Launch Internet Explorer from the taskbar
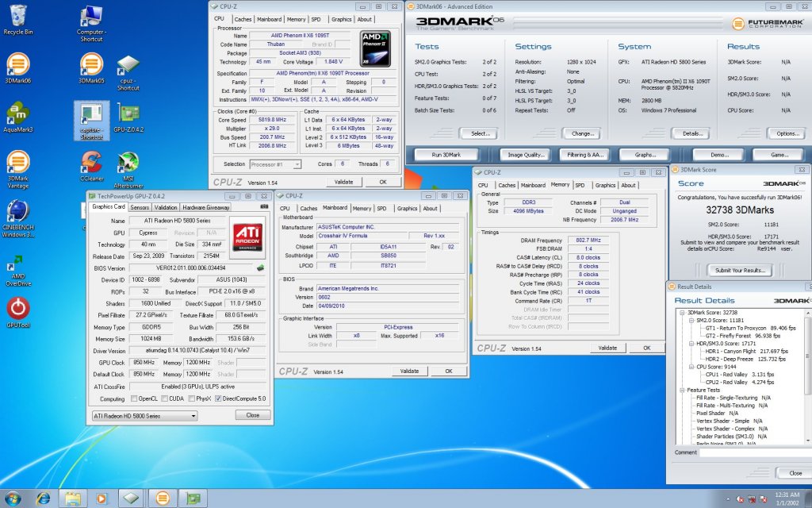Screen dimensions: 812x508 coord(43,498)
